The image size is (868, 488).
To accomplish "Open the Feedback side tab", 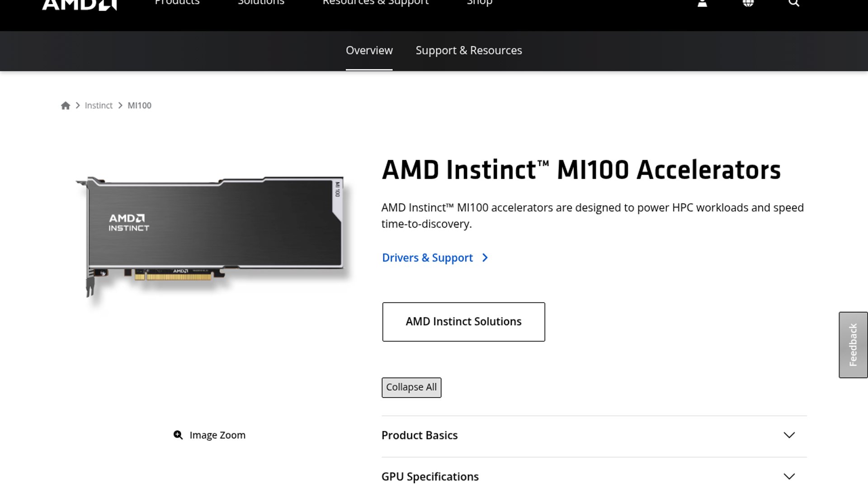I will pyautogui.click(x=853, y=345).
